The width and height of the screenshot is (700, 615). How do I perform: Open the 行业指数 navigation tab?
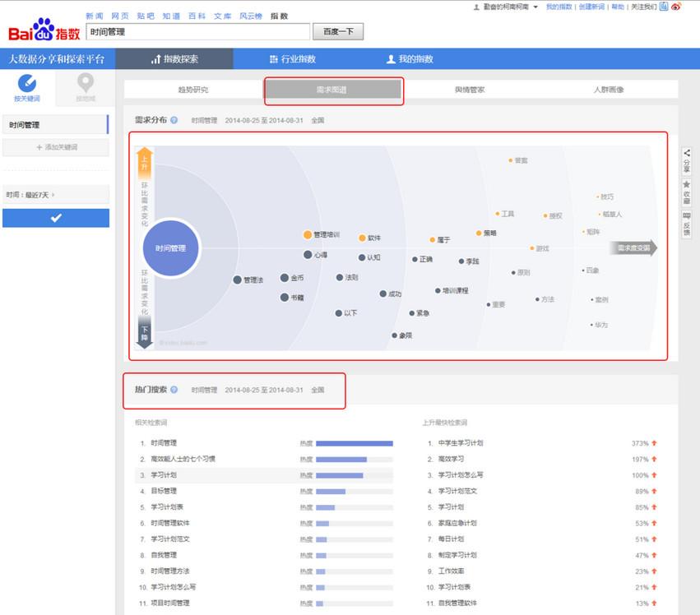293,59
